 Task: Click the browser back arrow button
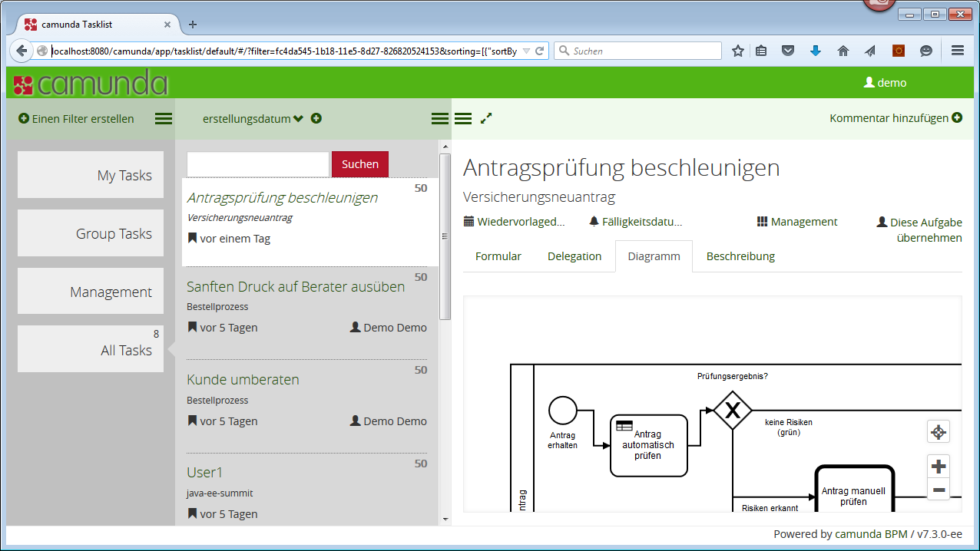(x=22, y=51)
